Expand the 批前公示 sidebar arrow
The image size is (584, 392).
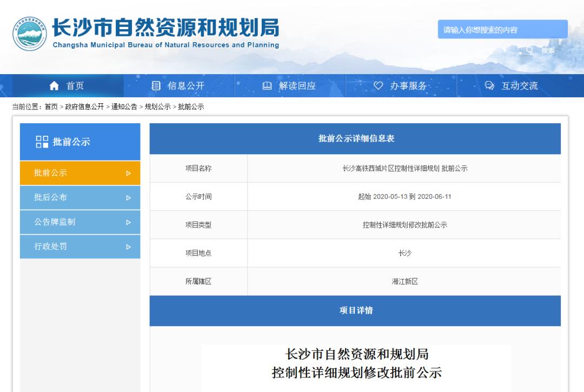pyautogui.click(x=128, y=174)
